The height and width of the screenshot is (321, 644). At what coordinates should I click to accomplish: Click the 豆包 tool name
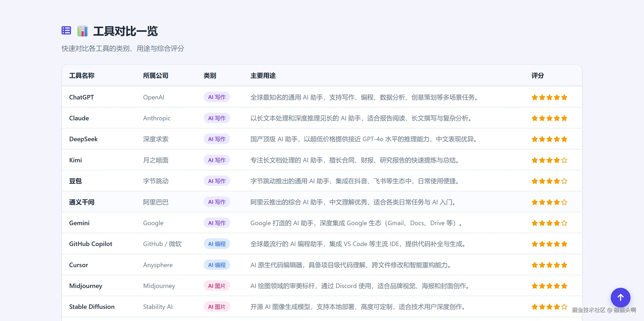coord(75,181)
